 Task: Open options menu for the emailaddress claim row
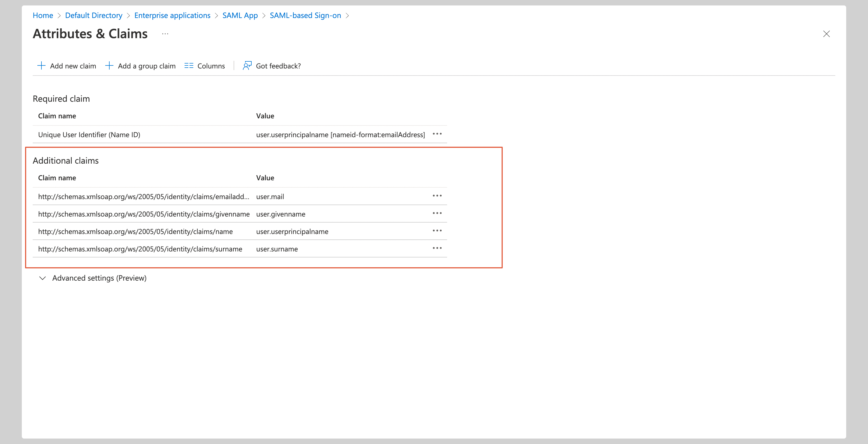pyautogui.click(x=437, y=196)
